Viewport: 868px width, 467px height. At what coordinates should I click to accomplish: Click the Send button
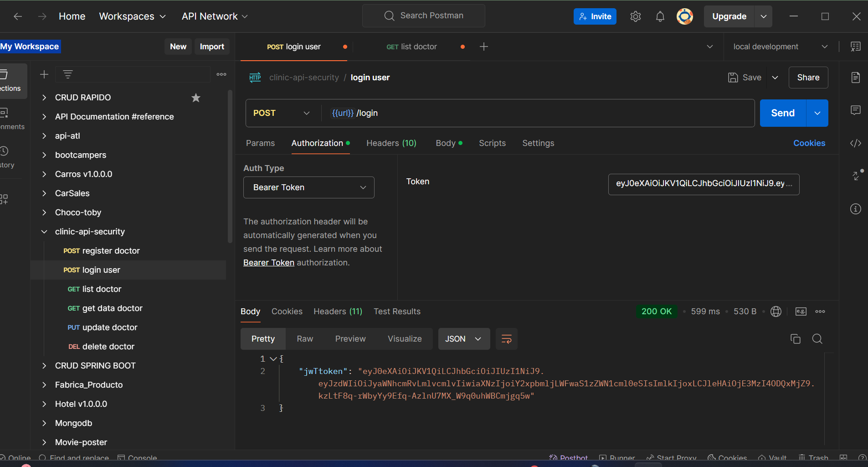point(783,113)
